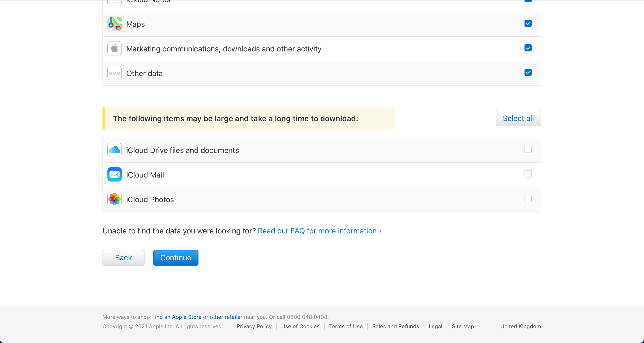Click the iCloud Photos flower icon

click(x=115, y=199)
